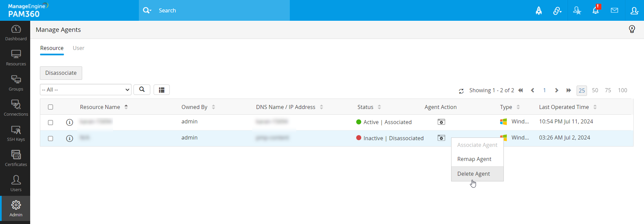644x224 pixels.
Task: Open agent action for Inactive Disassociated row
Action: (441, 138)
